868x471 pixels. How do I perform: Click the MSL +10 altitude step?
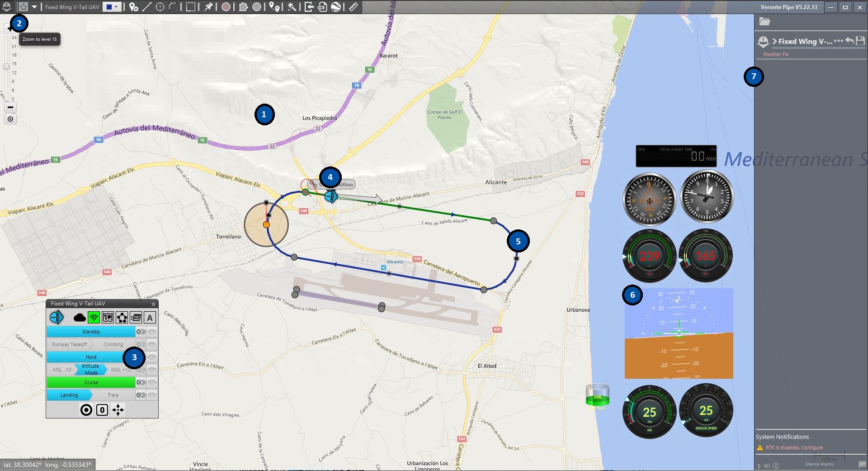coord(121,370)
